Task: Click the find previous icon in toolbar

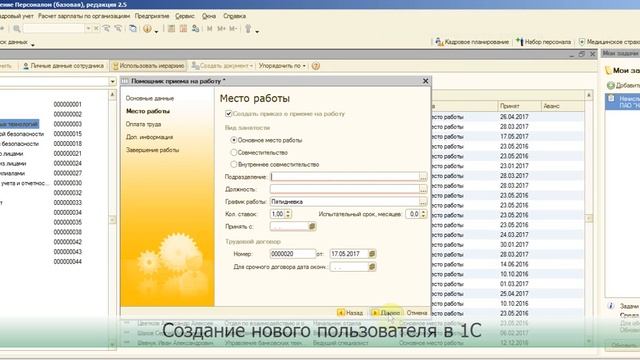Action: [118, 29]
